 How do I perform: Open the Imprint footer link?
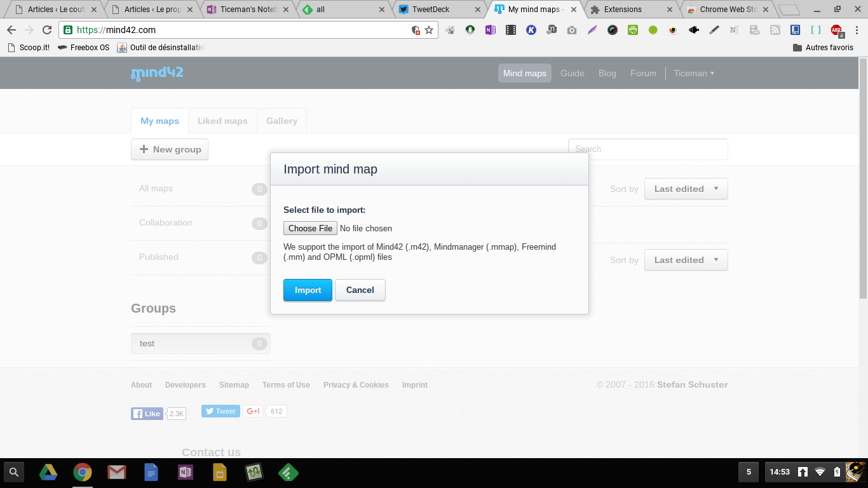[415, 385]
